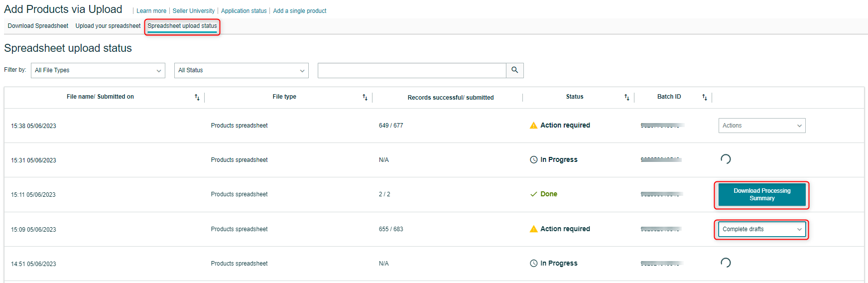Screen dimensions: 868x283
Task: Focus the upload search text field
Action: click(x=411, y=70)
